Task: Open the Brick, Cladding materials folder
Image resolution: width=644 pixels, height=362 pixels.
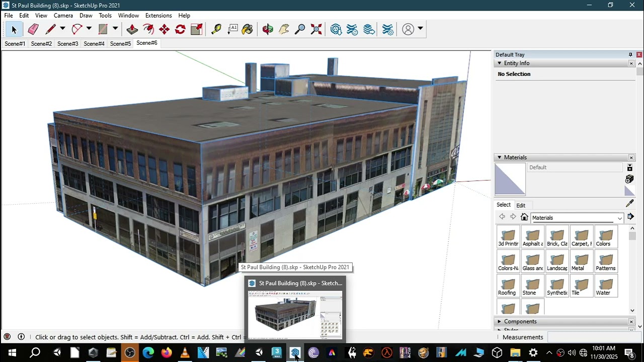Action: click(557, 237)
